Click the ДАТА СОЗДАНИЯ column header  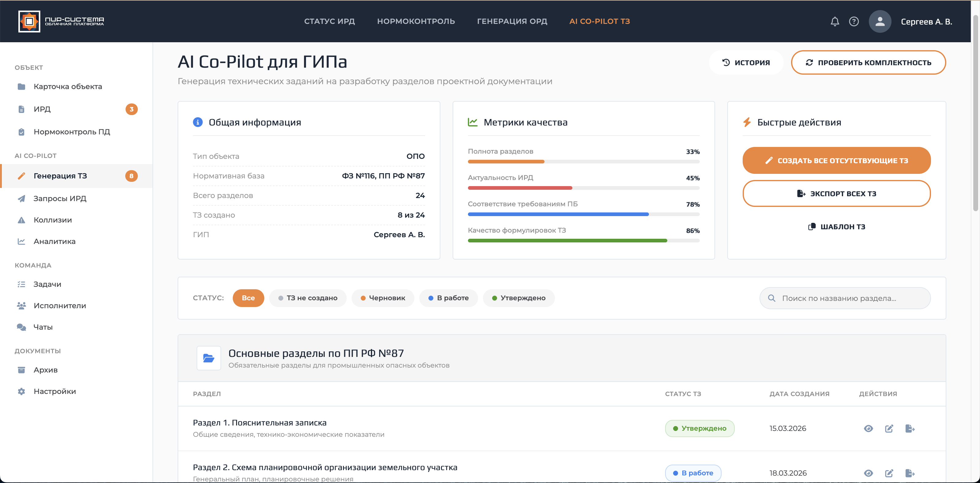point(799,394)
